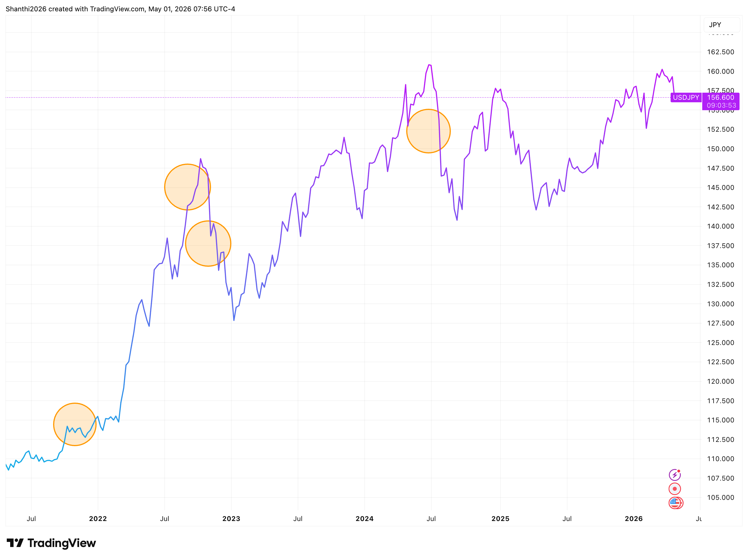Click the 150.000 price scale label

tap(721, 149)
